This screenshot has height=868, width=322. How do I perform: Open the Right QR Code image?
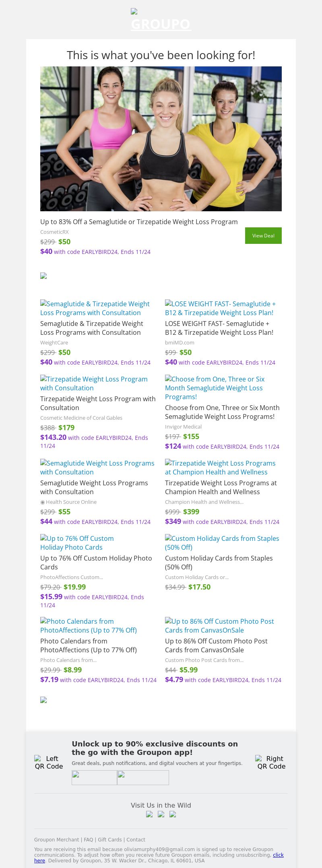point(271,762)
